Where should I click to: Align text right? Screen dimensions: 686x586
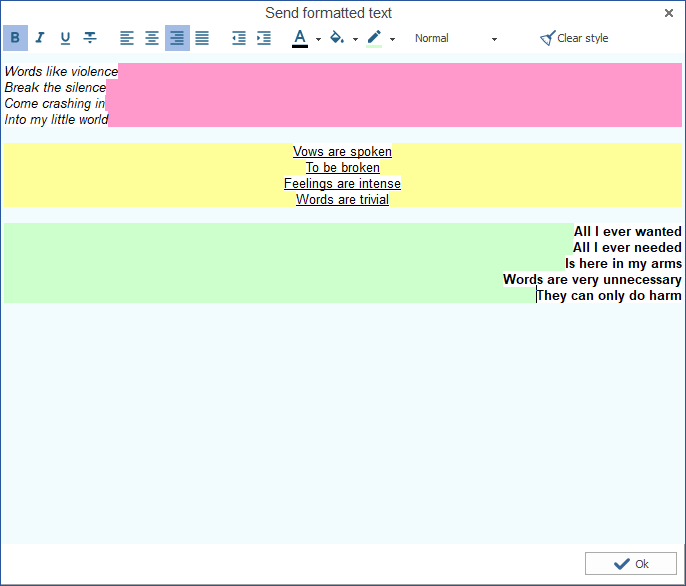pyautogui.click(x=177, y=38)
